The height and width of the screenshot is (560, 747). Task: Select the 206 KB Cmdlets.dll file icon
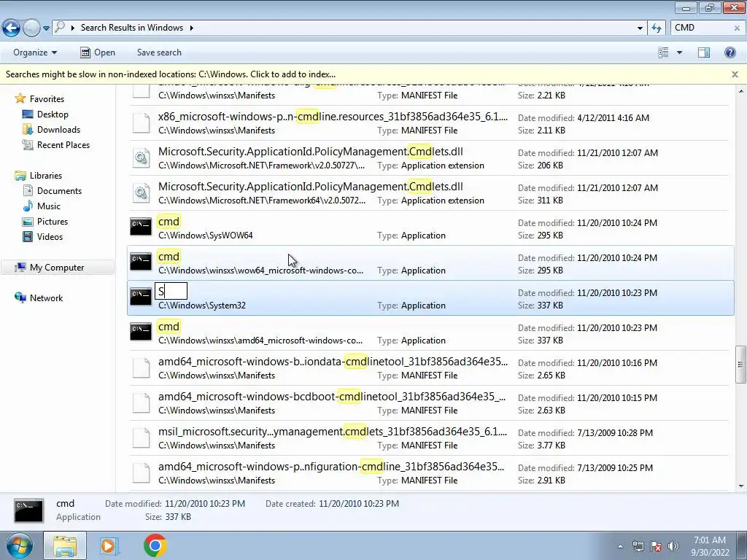point(141,157)
